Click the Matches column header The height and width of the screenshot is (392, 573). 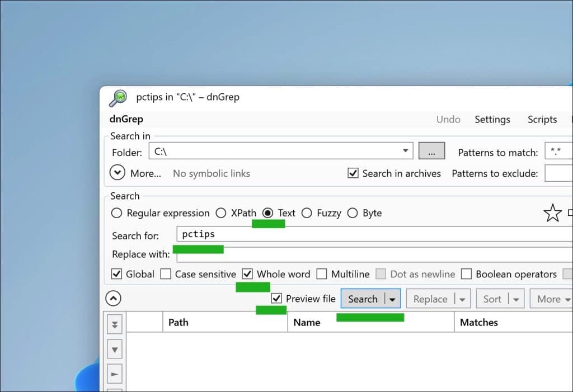click(514, 322)
